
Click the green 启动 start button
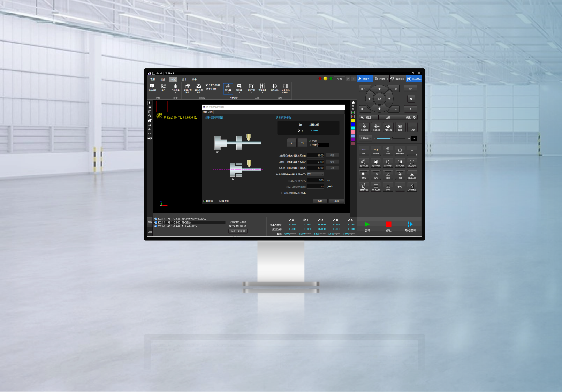367,226
